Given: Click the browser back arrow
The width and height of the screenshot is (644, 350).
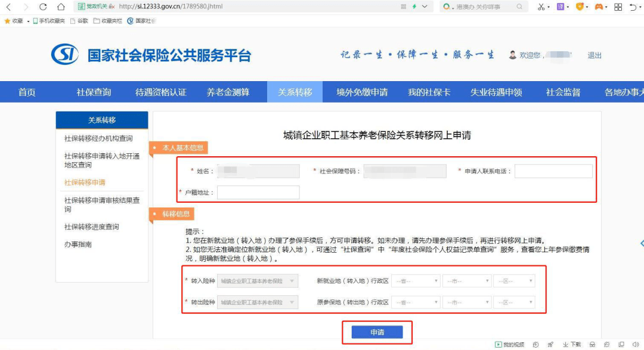Looking at the screenshot, I should click(x=8, y=7).
